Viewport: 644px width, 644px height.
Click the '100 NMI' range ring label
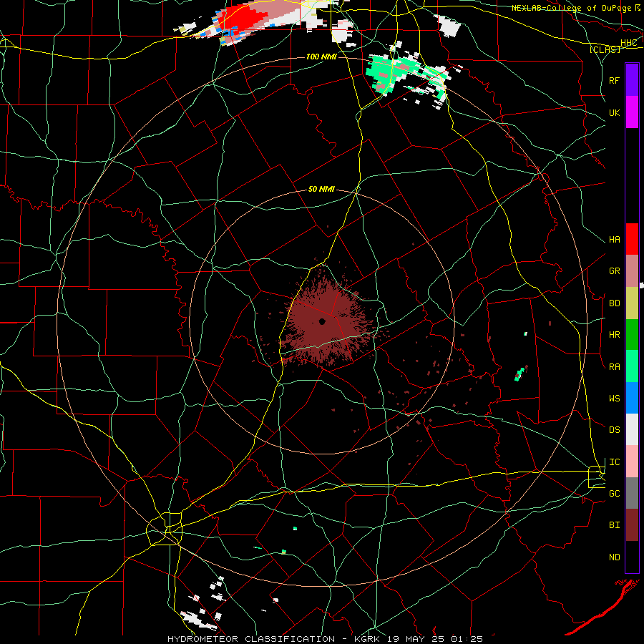[x=321, y=57]
